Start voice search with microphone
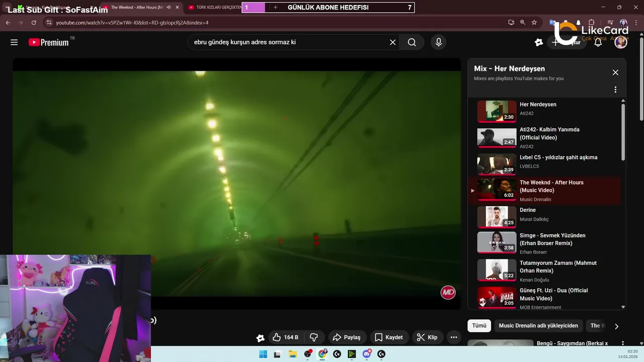The width and height of the screenshot is (644, 362). [x=439, y=42]
